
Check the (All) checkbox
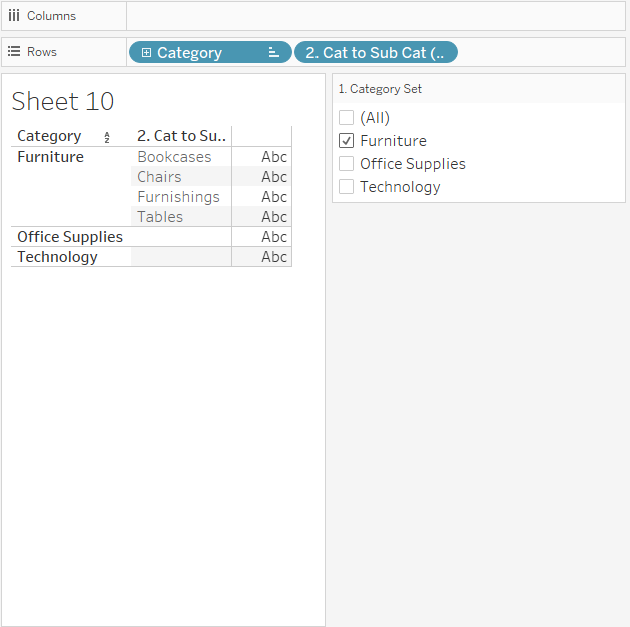(x=347, y=118)
